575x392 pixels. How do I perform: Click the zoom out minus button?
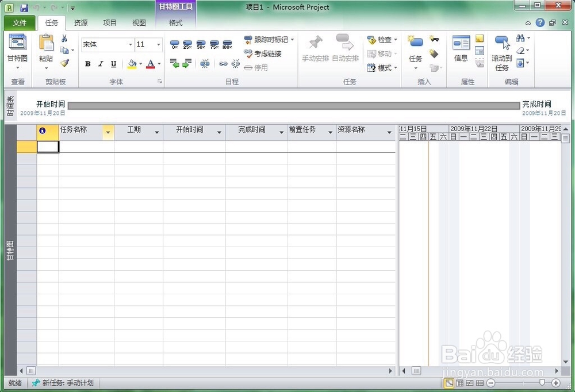pos(491,383)
